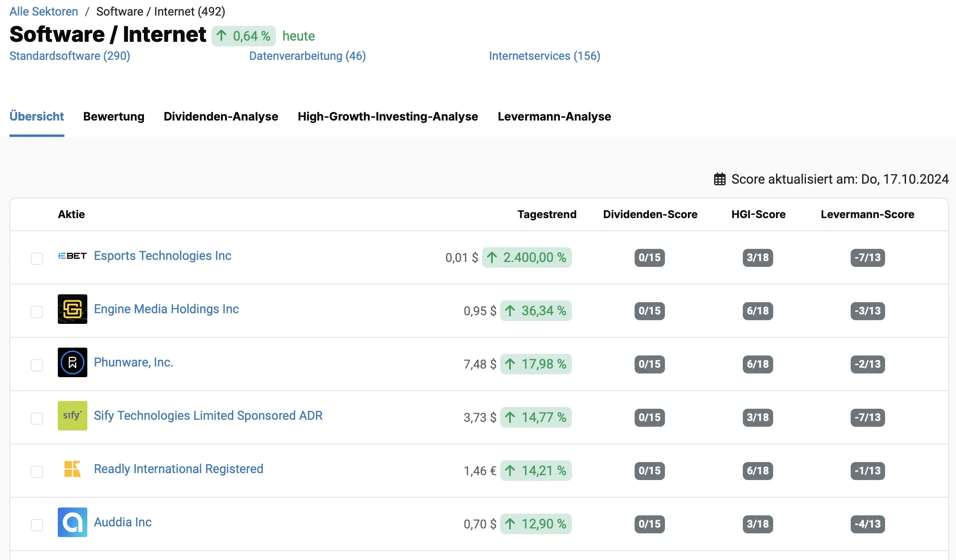
Task: Click the Sify Technologies logo icon
Action: tap(73, 416)
